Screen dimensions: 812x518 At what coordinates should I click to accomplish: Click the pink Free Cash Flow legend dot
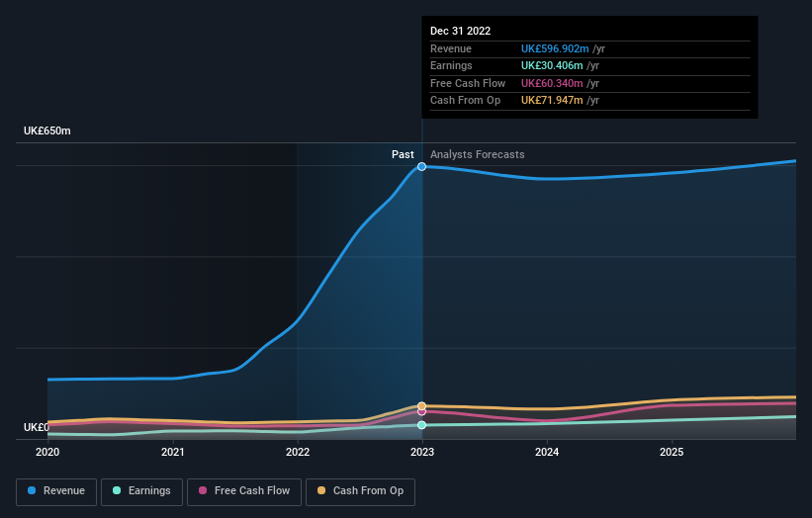point(203,490)
